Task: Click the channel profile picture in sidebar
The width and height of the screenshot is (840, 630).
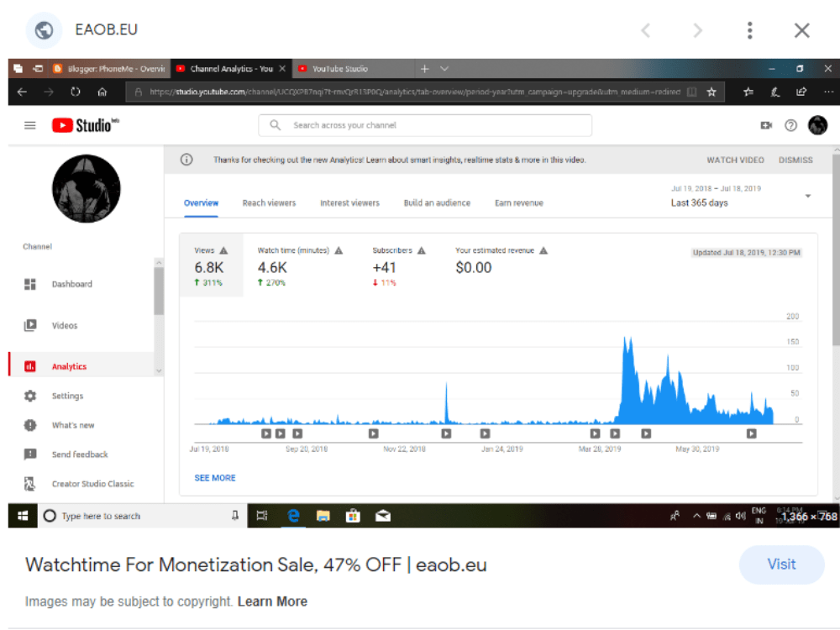Action: [x=87, y=188]
